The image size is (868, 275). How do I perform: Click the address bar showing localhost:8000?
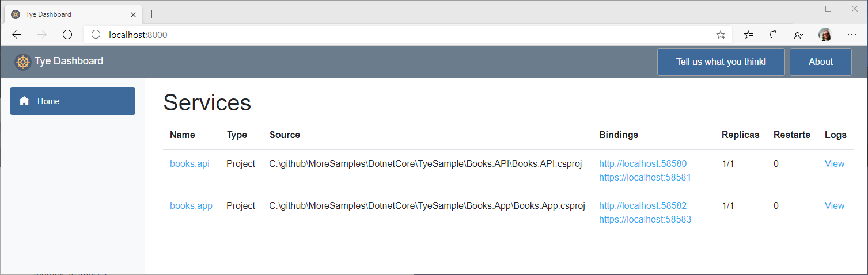pos(403,35)
